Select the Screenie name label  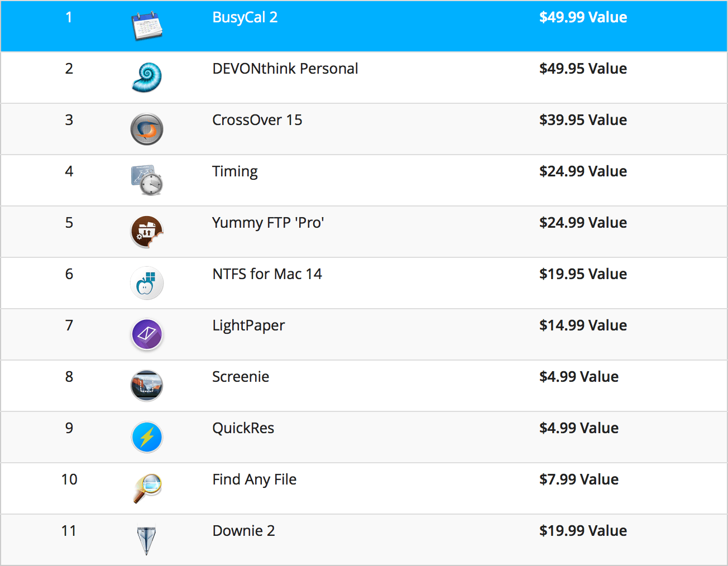pyautogui.click(x=241, y=377)
